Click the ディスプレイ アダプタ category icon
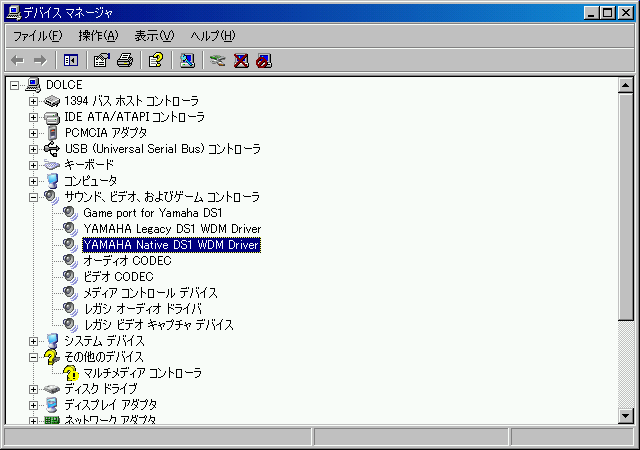Screen dimensions: 640x450 point(52,405)
